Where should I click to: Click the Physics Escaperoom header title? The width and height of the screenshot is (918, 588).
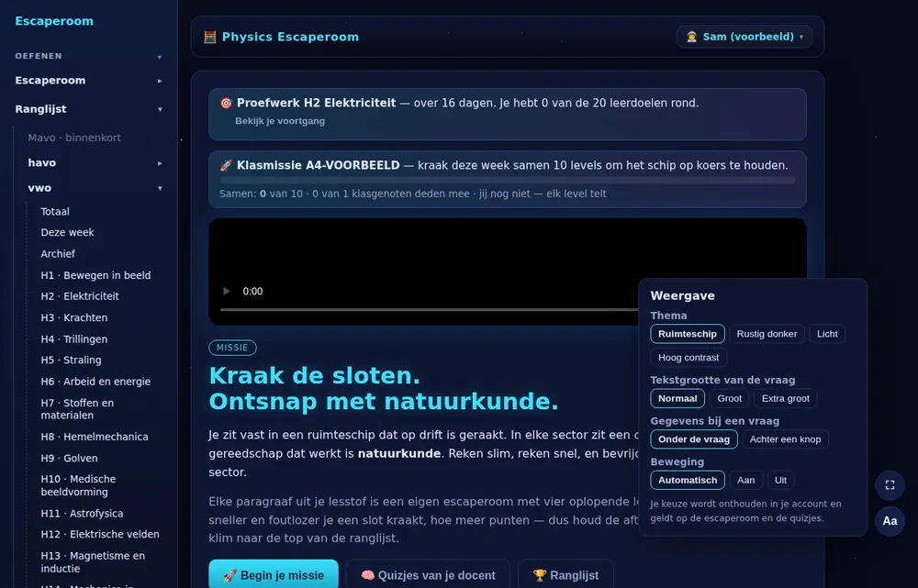(x=290, y=37)
